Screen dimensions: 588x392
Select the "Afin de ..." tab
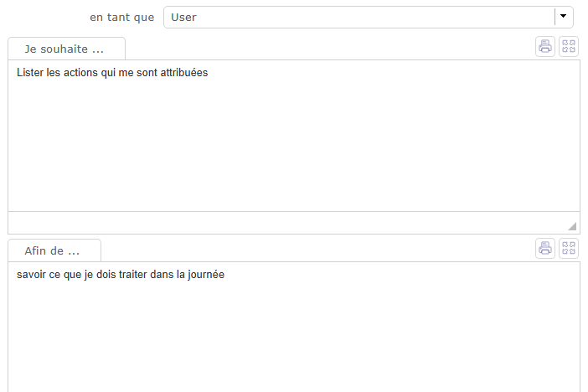[54, 250]
